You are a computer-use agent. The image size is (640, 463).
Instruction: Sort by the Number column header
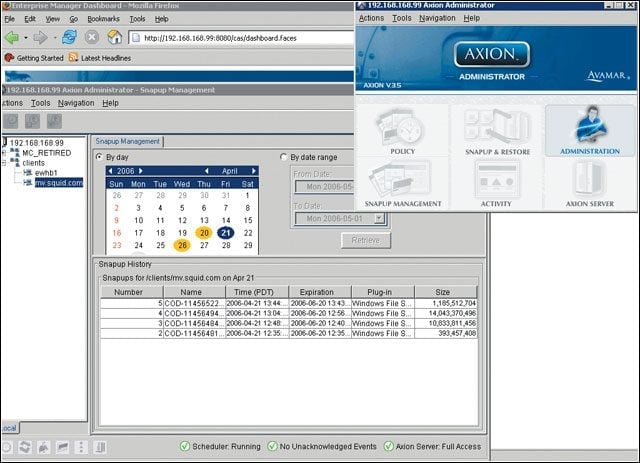[x=132, y=292]
